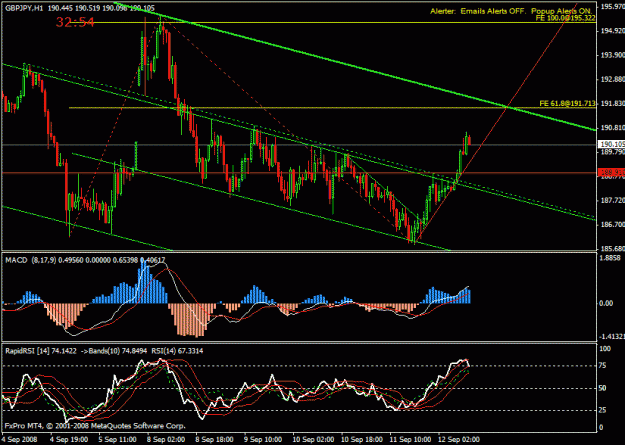Click the 190.810 price axis label
The width and height of the screenshot is (625, 445).
click(613, 128)
